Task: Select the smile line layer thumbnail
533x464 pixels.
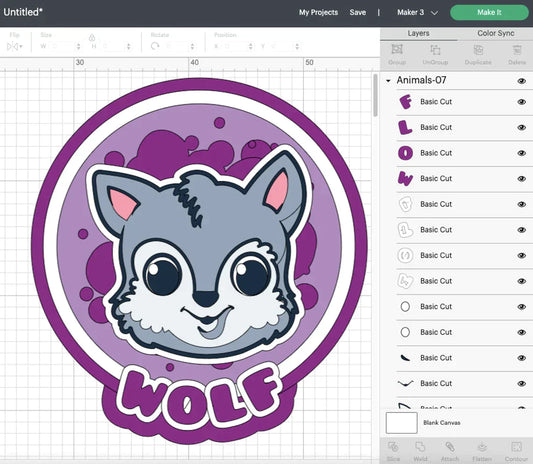Action: 405,383
